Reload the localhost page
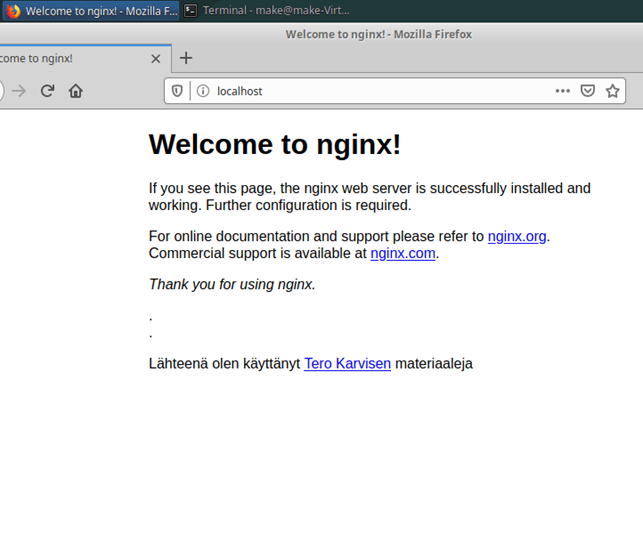The image size is (643, 550). (47, 91)
